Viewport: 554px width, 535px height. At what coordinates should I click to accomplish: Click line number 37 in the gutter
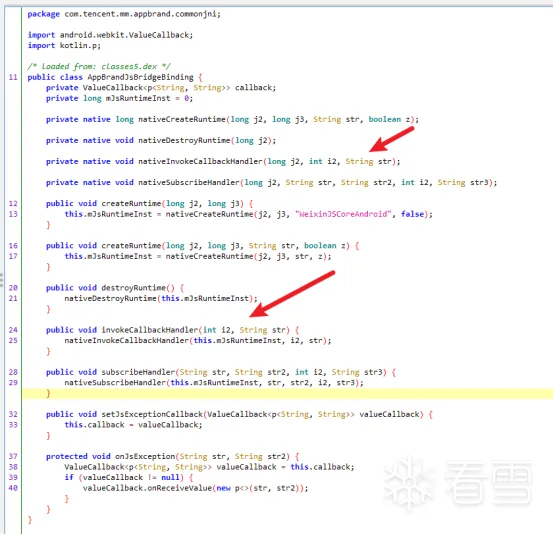[13, 456]
